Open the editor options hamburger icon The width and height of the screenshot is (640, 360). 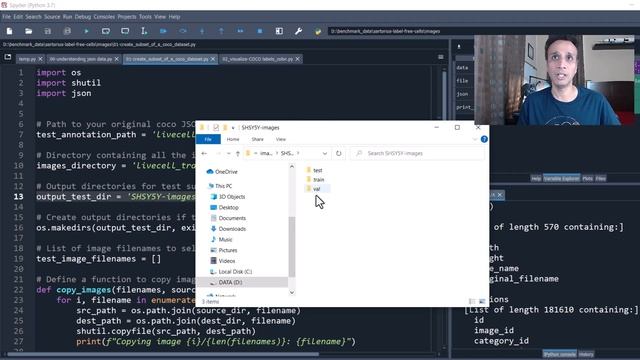[x=441, y=57]
